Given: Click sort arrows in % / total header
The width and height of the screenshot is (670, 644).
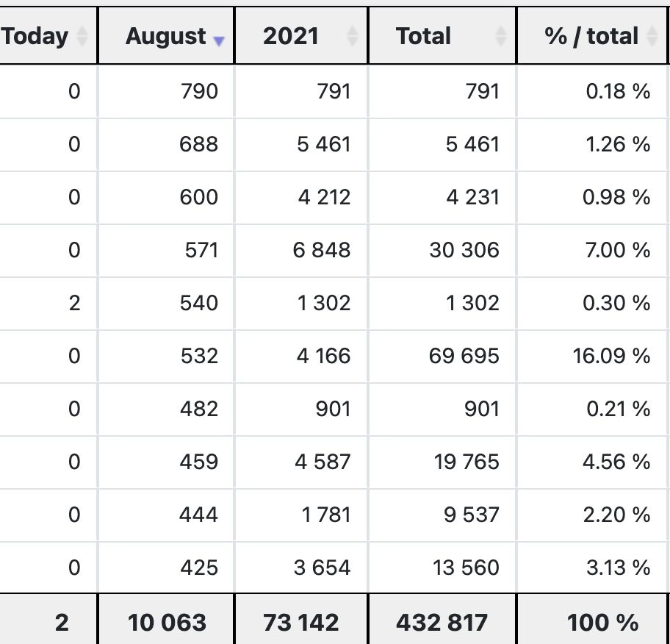Looking at the screenshot, I should click(652, 36).
